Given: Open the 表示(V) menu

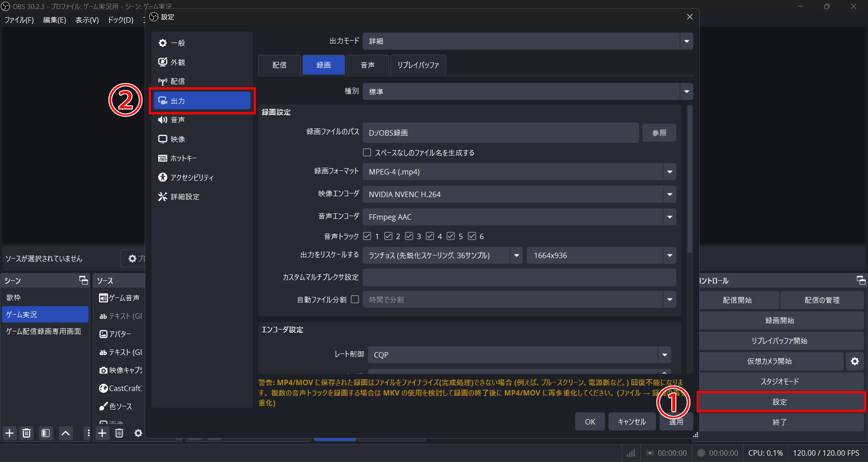Looking at the screenshot, I should point(87,20).
